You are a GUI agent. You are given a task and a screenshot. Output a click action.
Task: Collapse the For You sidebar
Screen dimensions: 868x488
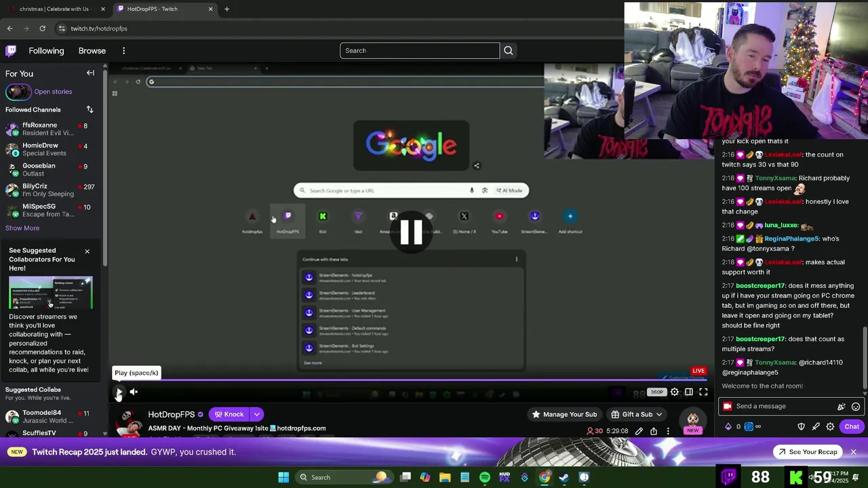pyautogui.click(x=90, y=73)
